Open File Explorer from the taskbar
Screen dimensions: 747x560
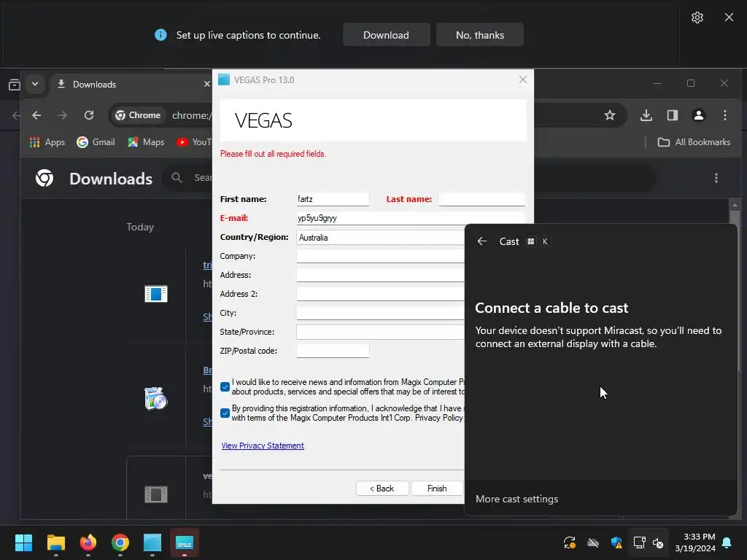tap(55, 542)
